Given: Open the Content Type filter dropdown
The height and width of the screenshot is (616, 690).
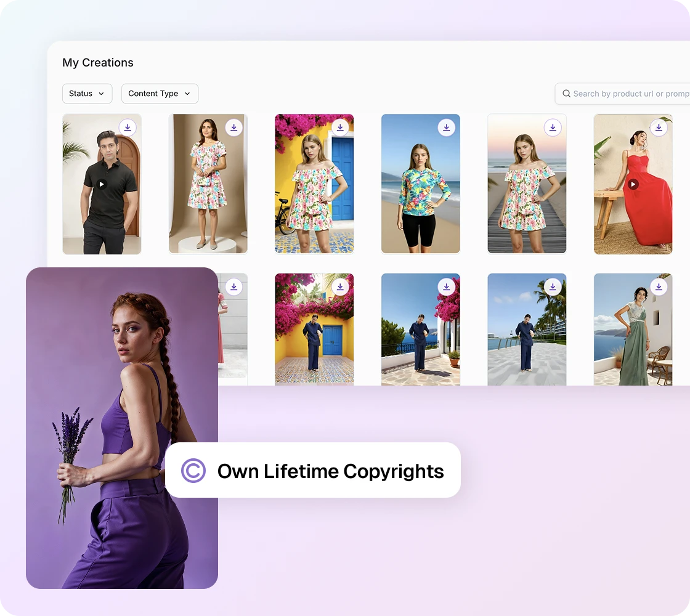Looking at the screenshot, I should (160, 94).
